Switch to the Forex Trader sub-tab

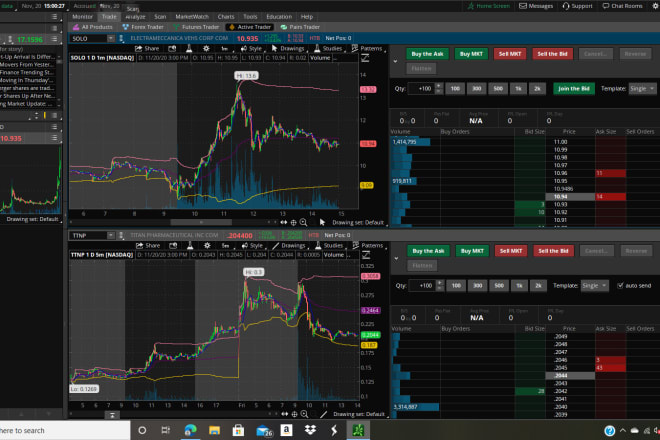143,27
